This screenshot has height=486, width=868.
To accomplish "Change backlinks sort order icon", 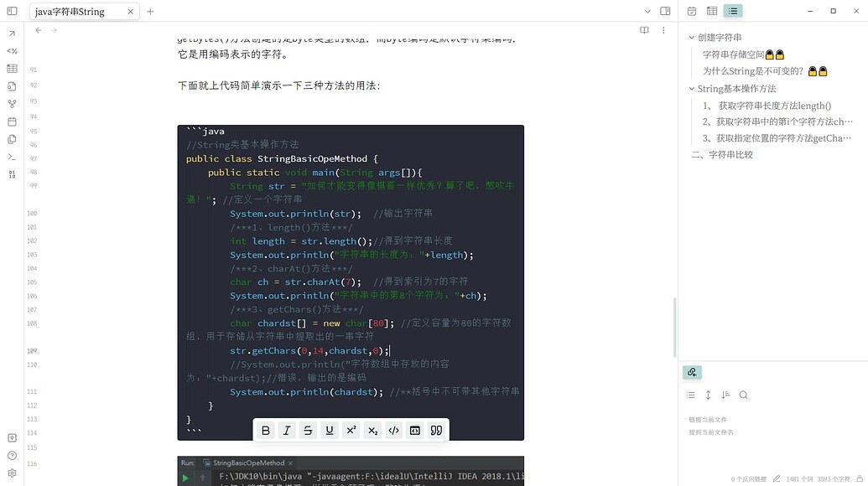I will click(725, 395).
